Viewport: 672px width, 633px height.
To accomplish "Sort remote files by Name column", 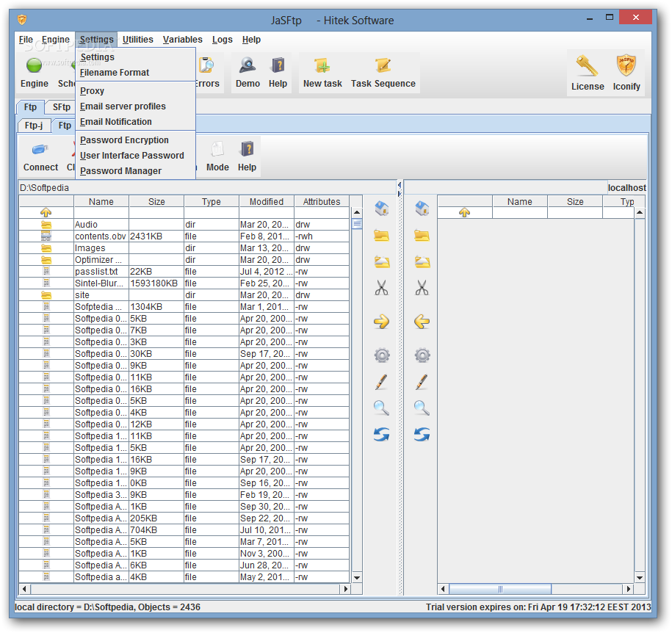I will click(520, 201).
